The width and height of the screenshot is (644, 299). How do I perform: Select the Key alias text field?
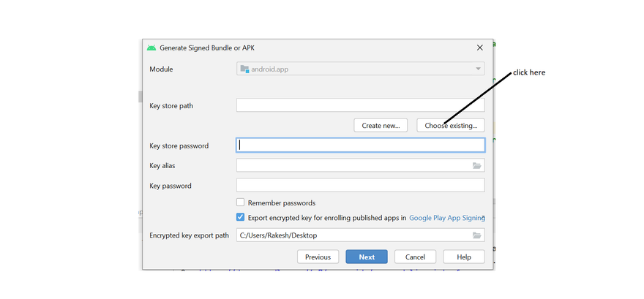pyautogui.click(x=353, y=166)
